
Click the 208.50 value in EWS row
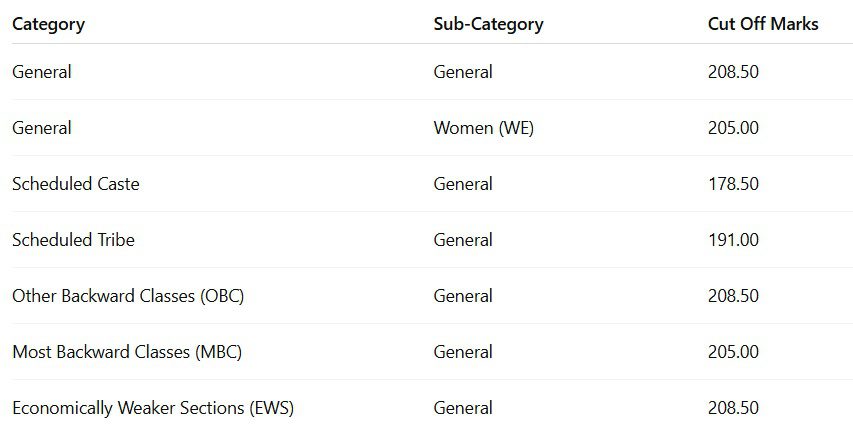click(733, 408)
